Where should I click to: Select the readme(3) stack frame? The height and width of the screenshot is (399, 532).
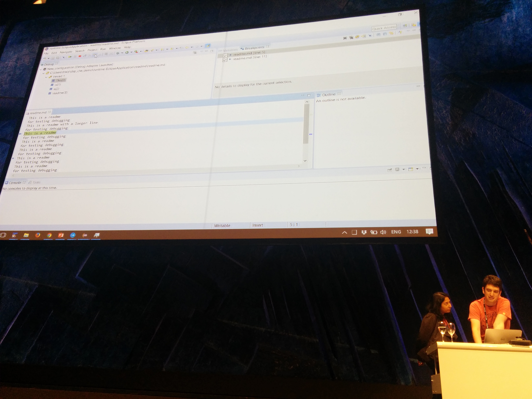click(x=59, y=93)
